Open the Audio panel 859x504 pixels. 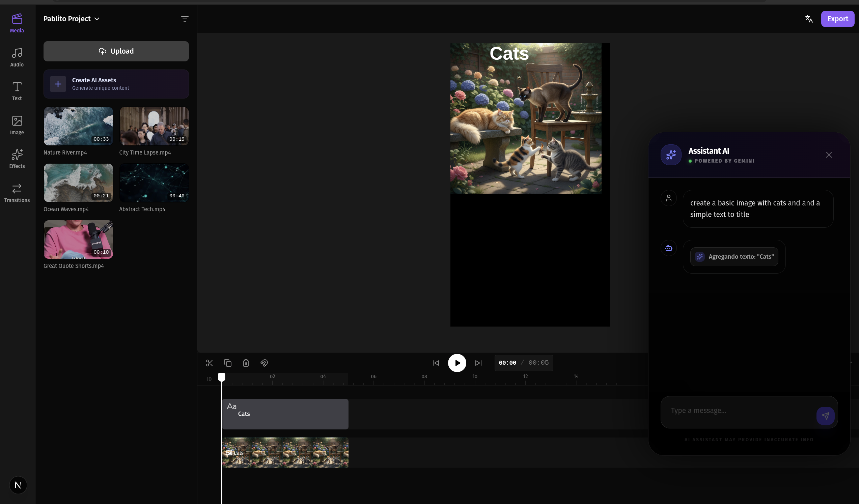tap(17, 57)
